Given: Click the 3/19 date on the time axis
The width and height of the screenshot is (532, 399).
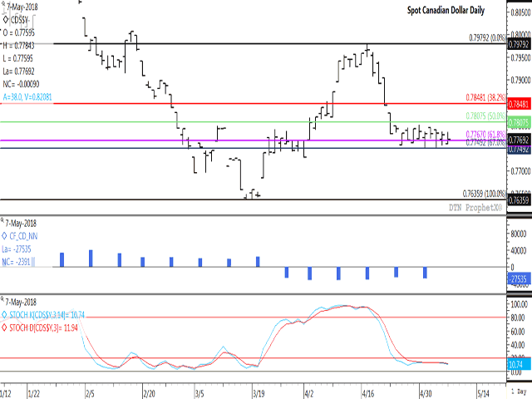Looking at the screenshot, I should coord(259,393).
